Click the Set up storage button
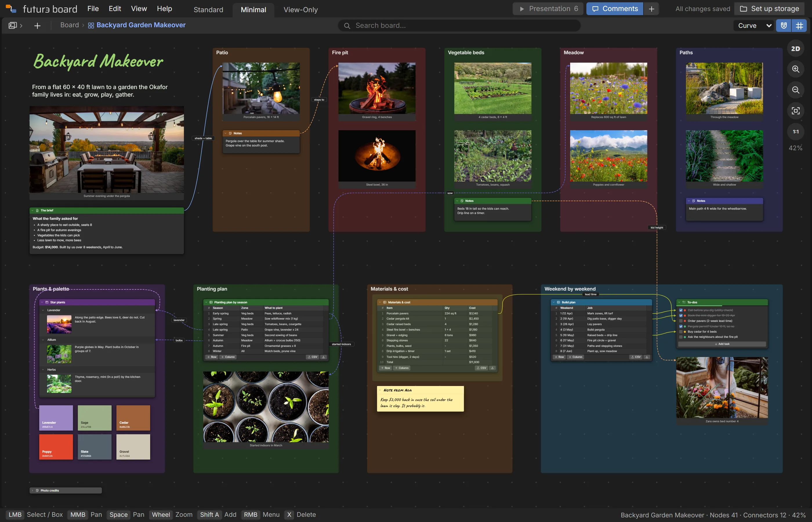The width and height of the screenshot is (812, 522). 769,9
